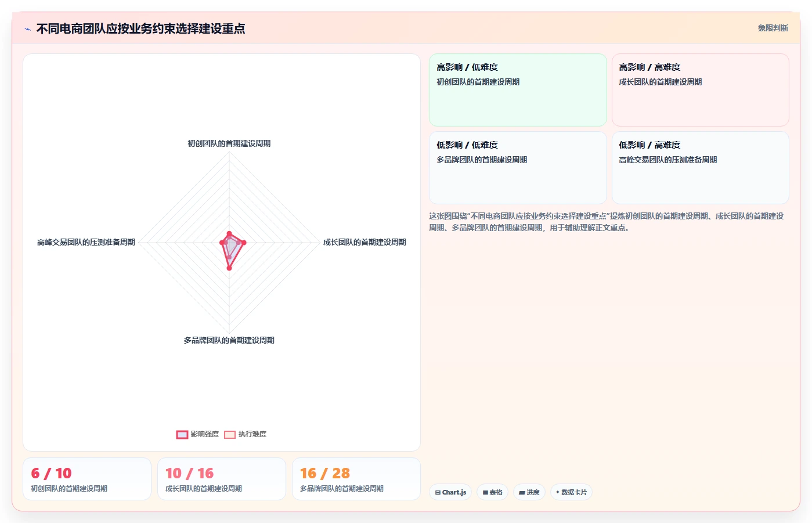Click the 执行难度 legend color box
This screenshot has height=523, width=812.
tap(230, 434)
